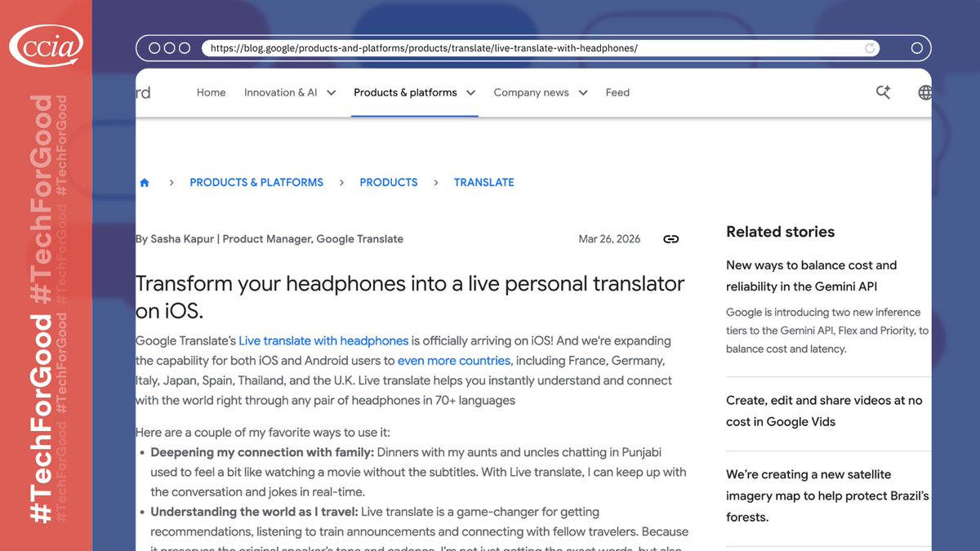Copy article link via chain icon

pyautogui.click(x=670, y=239)
